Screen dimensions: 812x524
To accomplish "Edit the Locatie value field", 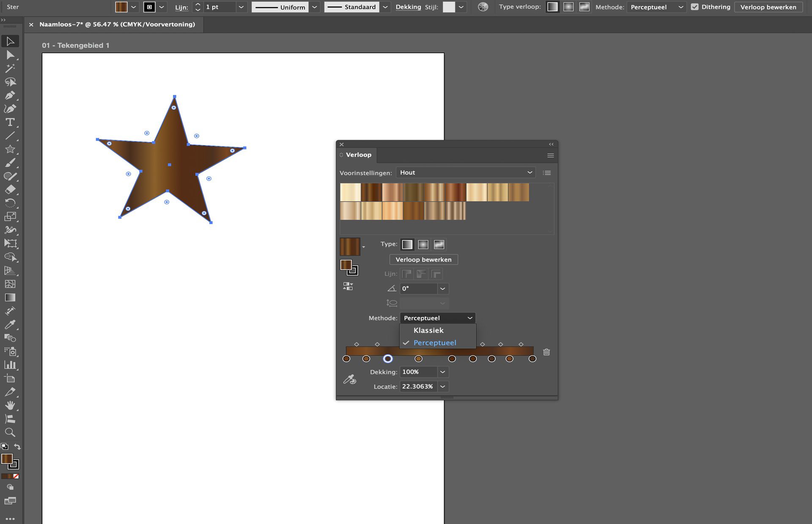I will pos(419,386).
